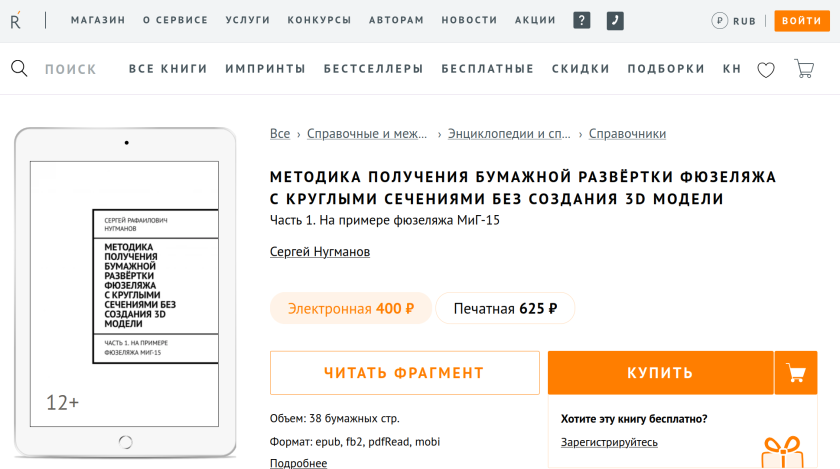The height and width of the screenshot is (469, 840).
Task: Click ЧИТАТЬ ФРАГМЕНТ button
Action: 404,373
